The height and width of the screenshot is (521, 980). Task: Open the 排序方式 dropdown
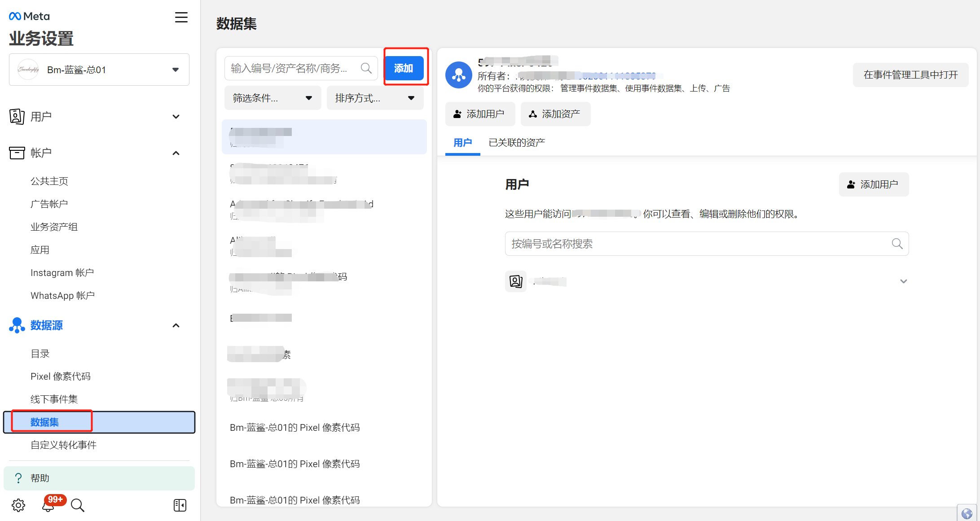[x=375, y=98]
